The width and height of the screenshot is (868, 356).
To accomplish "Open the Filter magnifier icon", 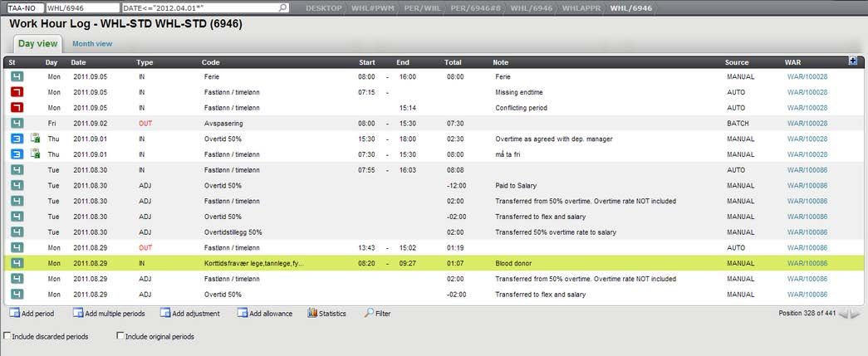I will tap(369, 313).
